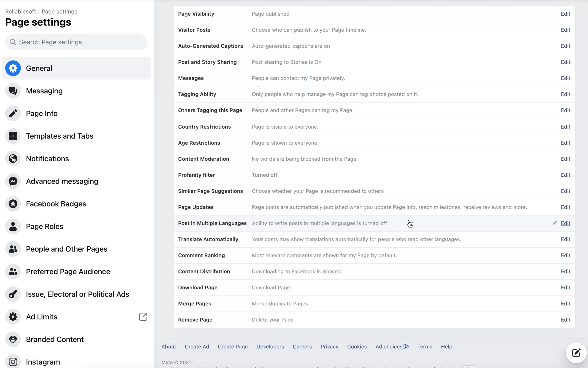Open the Terms footer link
Viewport: 588px width, 368px height.
pyautogui.click(x=425, y=347)
